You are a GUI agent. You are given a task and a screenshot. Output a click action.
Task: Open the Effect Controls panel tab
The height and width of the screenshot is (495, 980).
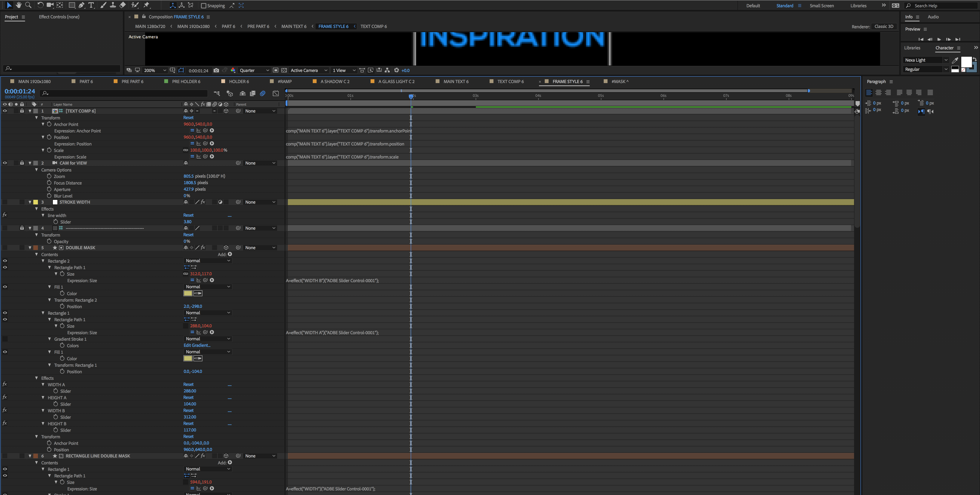59,17
